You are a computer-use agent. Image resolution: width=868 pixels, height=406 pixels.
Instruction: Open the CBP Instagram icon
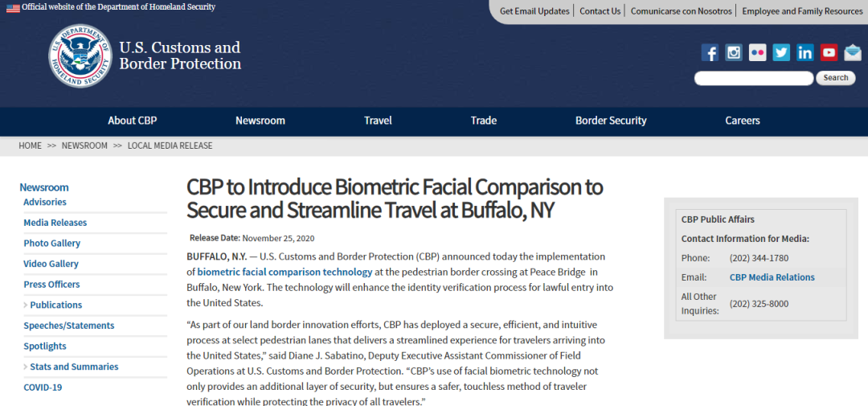click(x=734, y=52)
